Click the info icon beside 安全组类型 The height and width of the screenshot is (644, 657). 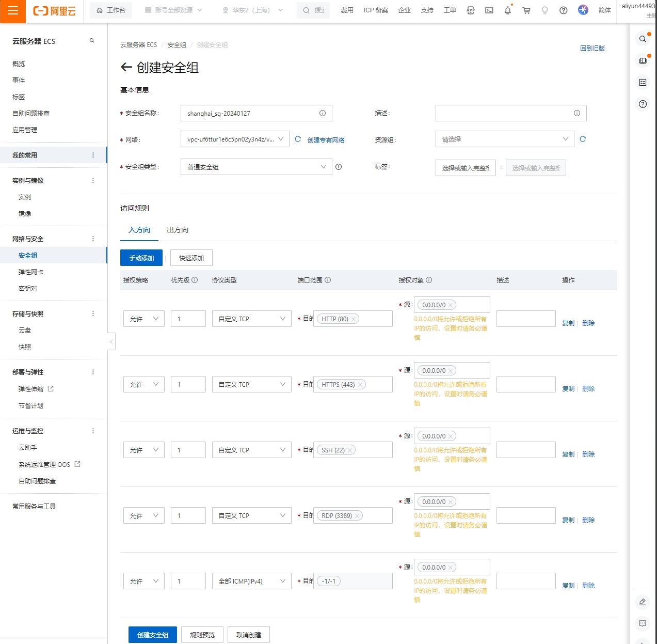point(339,167)
